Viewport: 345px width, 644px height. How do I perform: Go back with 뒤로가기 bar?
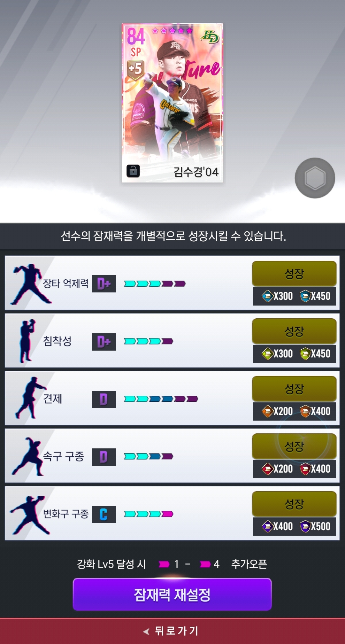pyautogui.click(x=172, y=631)
